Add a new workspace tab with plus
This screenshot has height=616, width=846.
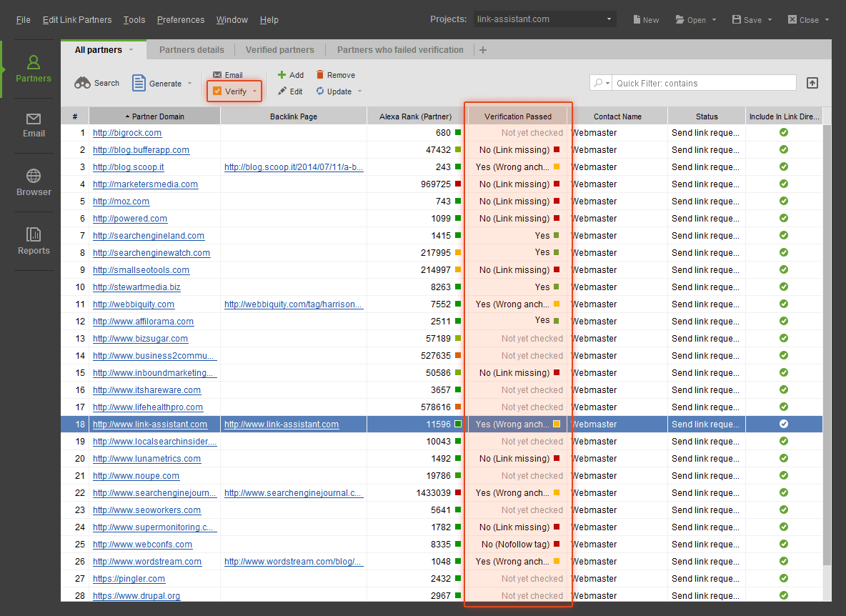pos(483,50)
